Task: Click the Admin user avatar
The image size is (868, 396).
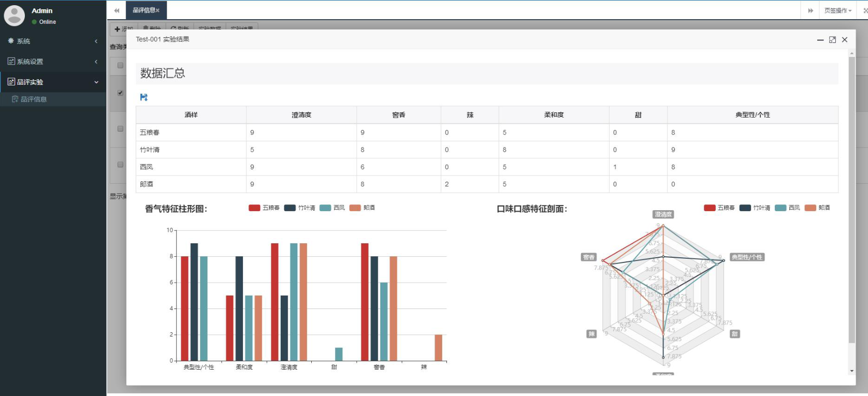Action: tap(15, 16)
